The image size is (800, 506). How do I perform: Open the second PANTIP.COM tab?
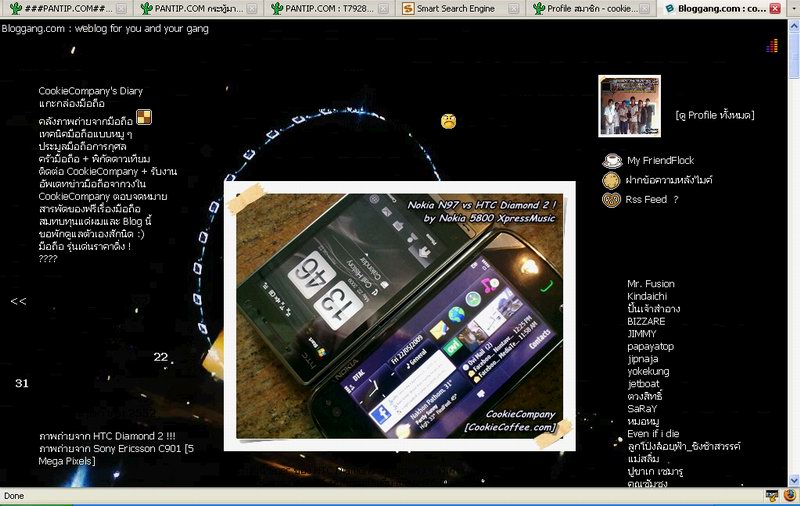[198, 9]
